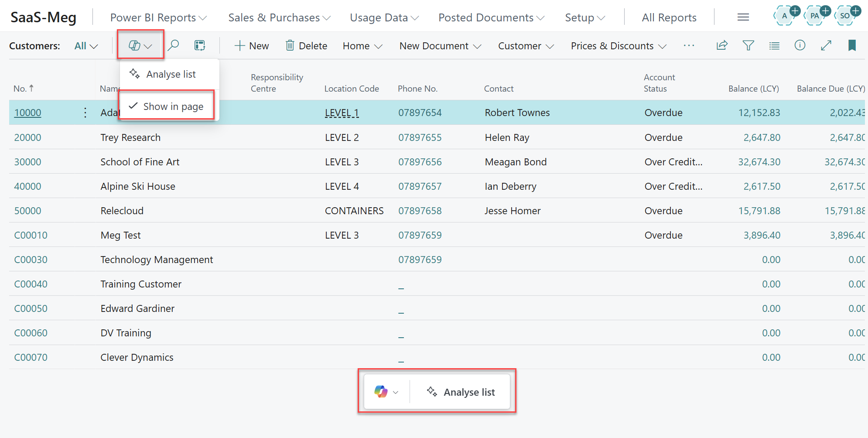Viewport: 868px width, 438px height.
Task: Click the Jesse Homer contact cell
Action: coord(513,211)
